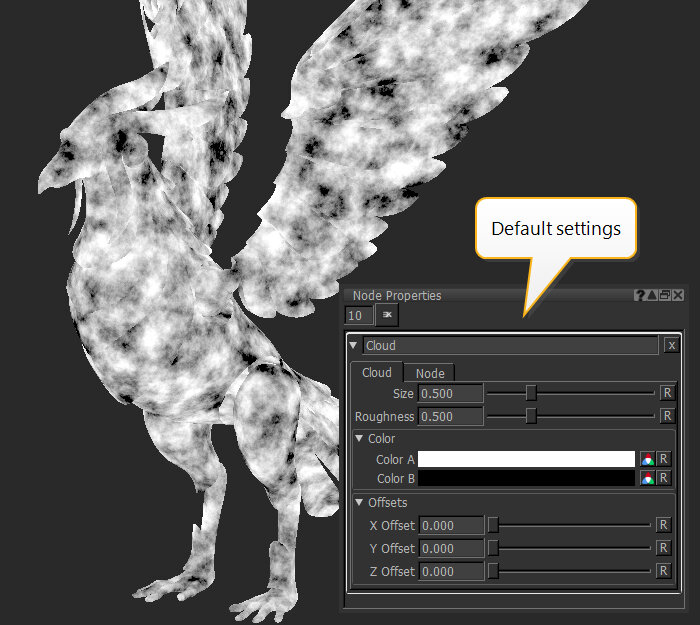Click the Cloud node name field

tap(510, 345)
